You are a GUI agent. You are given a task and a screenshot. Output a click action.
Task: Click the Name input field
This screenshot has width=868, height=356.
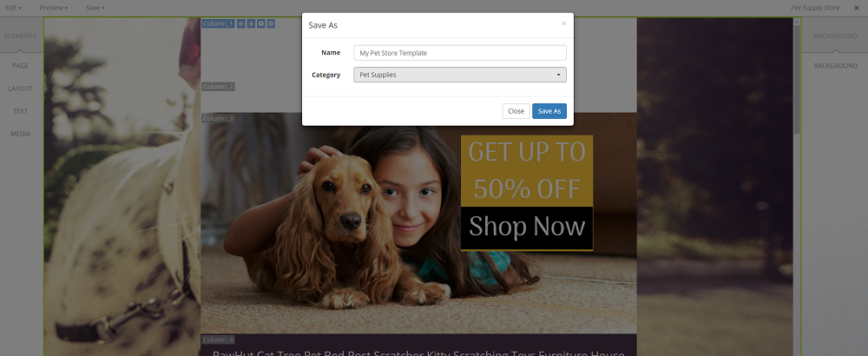pyautogui.click(x=459, y=53)
